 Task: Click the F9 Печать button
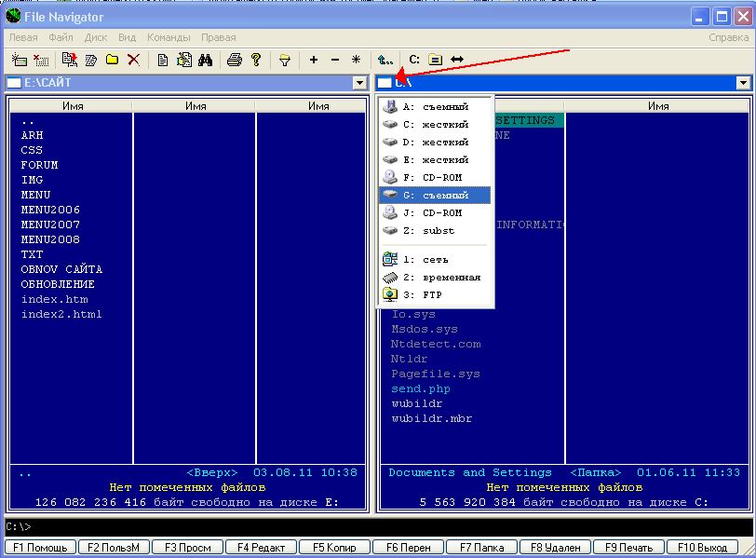[628, 548]
